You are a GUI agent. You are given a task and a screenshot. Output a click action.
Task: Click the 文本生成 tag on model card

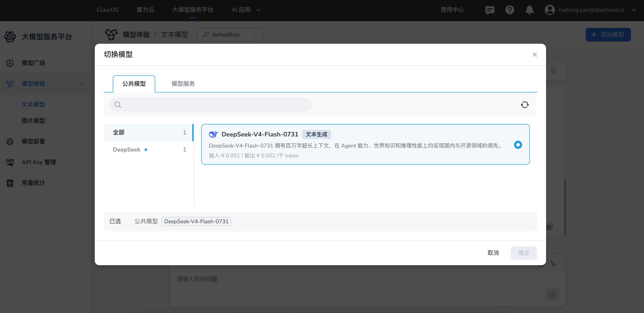tap(316, 134)
